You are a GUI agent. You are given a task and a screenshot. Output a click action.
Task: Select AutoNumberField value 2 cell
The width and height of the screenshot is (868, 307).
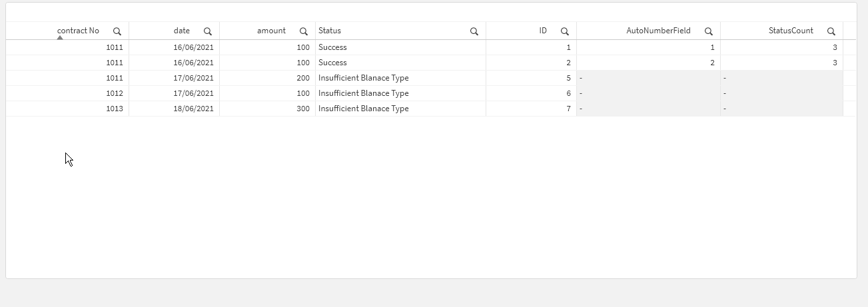(712, 63)
